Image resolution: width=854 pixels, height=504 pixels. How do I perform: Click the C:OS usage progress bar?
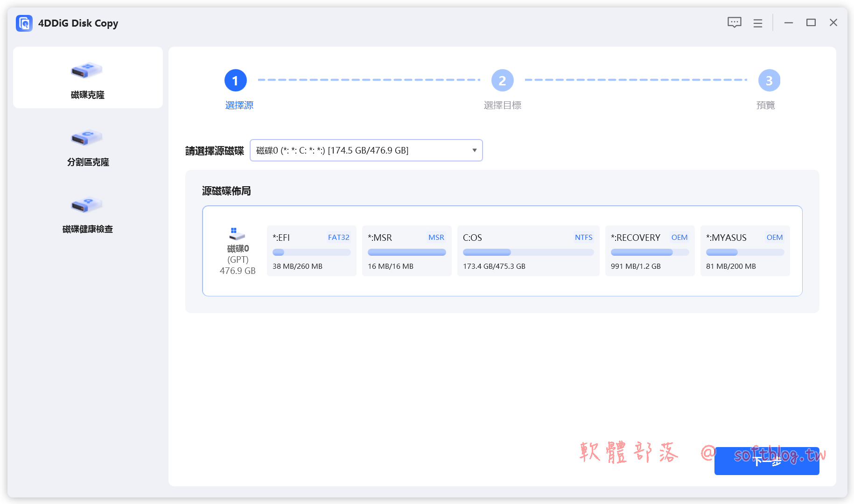(528, 252)
